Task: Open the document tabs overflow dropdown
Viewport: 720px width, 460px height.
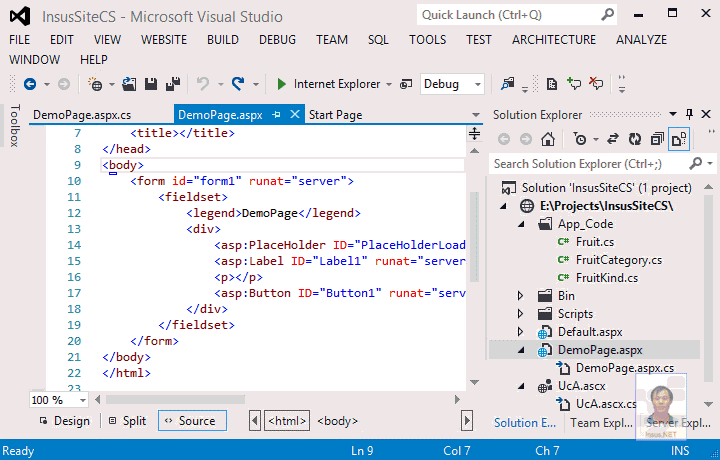Action: [x=476, y=115]
